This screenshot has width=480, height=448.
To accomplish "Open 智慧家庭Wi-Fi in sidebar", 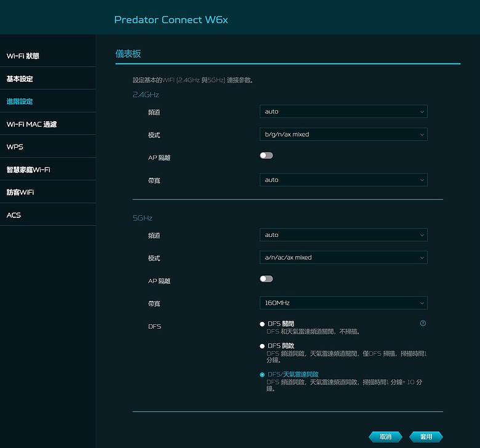I will click(x=48, y=169).
